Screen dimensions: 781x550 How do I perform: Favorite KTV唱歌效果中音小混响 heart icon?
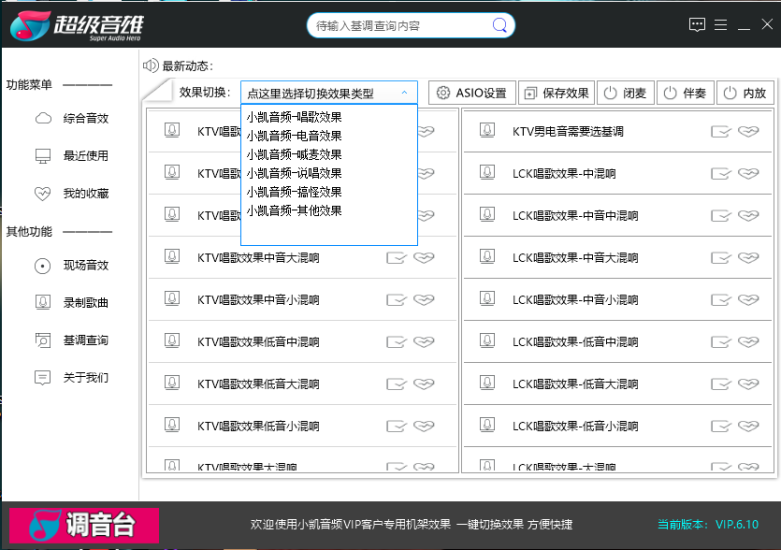424,299
